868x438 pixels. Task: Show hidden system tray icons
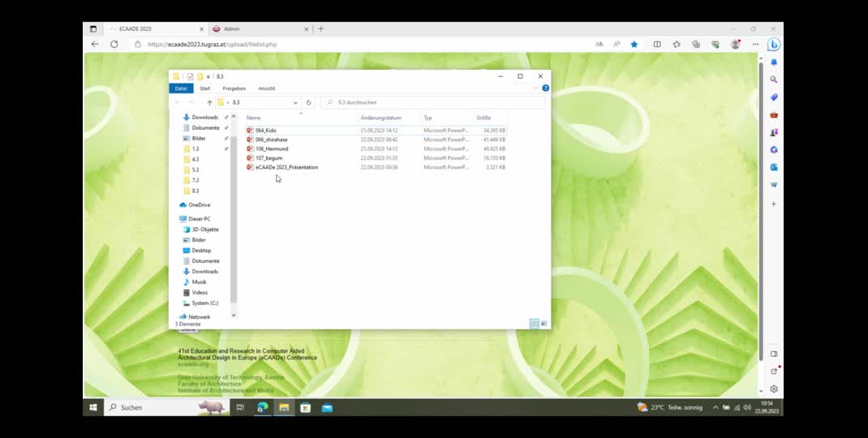715,407
